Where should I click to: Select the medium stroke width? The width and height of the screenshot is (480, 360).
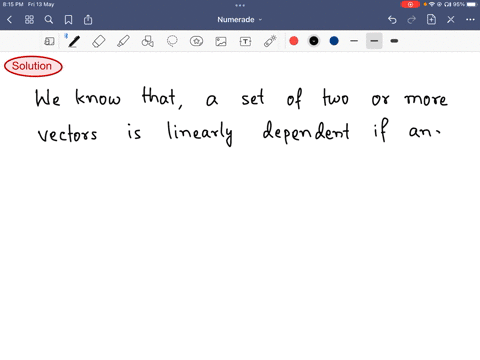point(374,41)
